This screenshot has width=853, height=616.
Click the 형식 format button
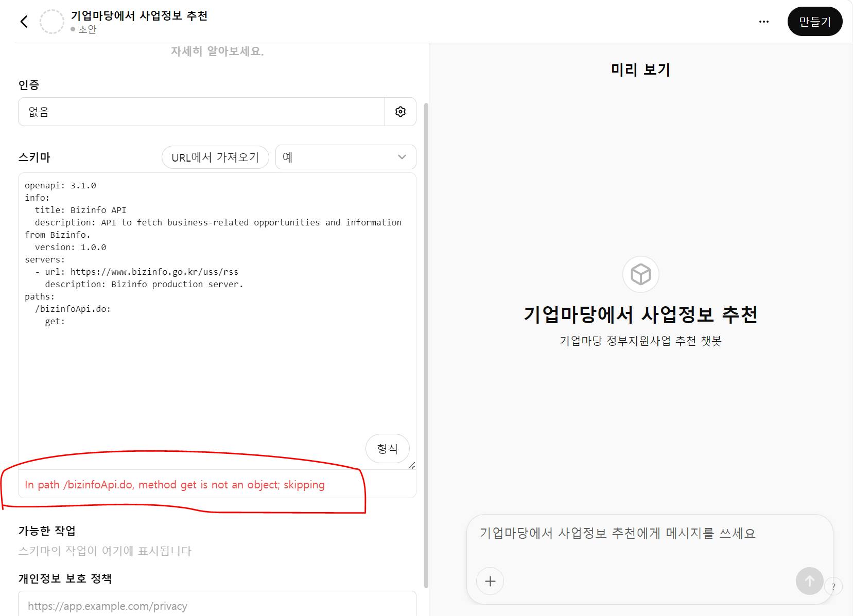tap(388, 449)
